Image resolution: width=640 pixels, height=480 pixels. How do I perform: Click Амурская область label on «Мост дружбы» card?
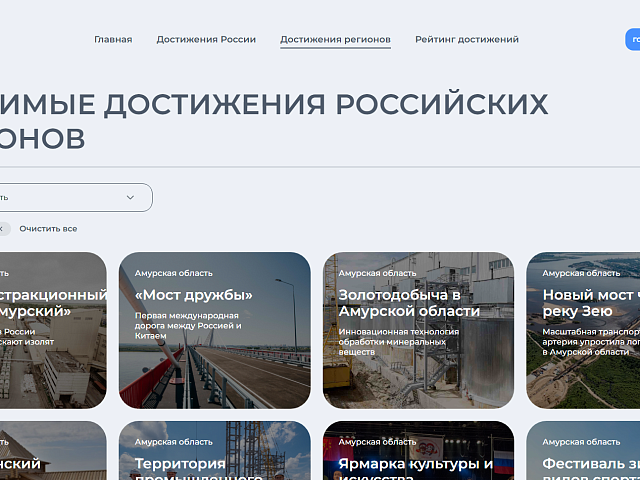click(x=173, y=273)
